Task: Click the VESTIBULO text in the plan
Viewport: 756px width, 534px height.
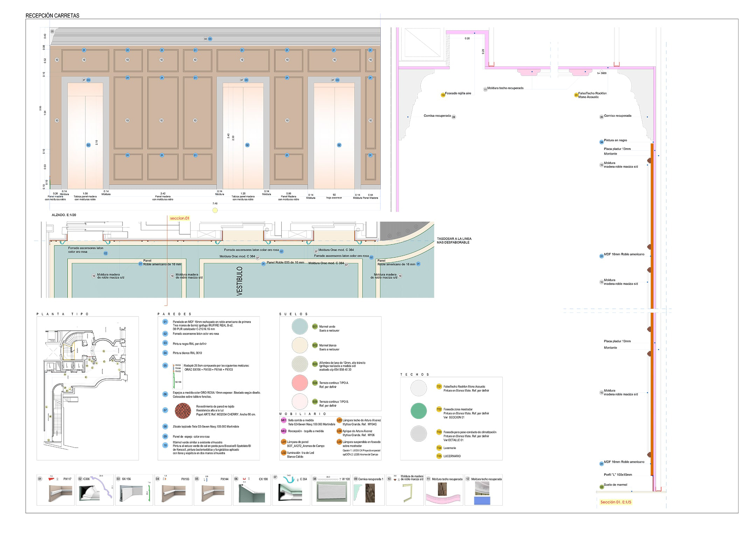Action: pos(240,281)
